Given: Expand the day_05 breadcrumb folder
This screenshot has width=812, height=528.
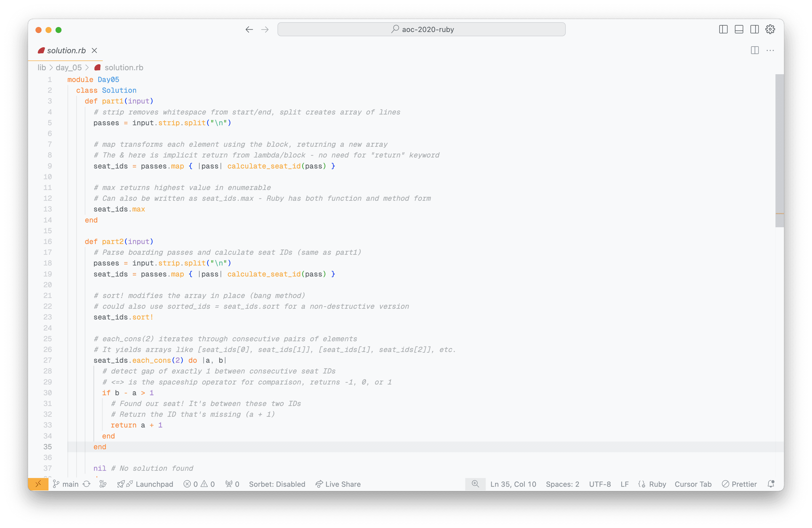Looking at the screenshot, I should click(68, 67).
